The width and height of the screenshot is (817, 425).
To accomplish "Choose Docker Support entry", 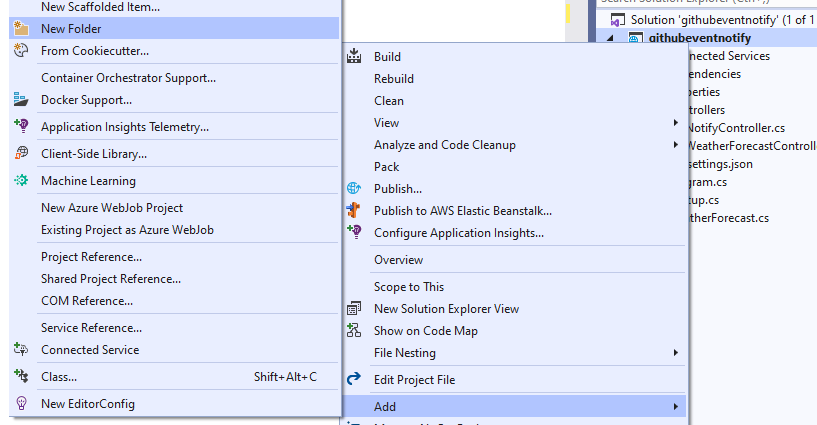I will (174, 99).
